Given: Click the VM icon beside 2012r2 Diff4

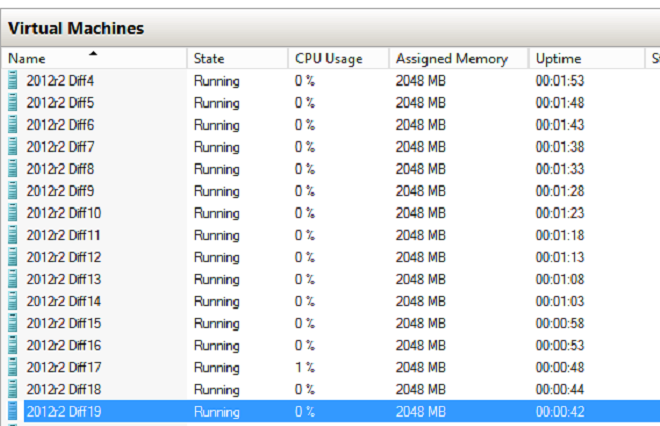Looking at the screenshot, I should click(13, 80).
